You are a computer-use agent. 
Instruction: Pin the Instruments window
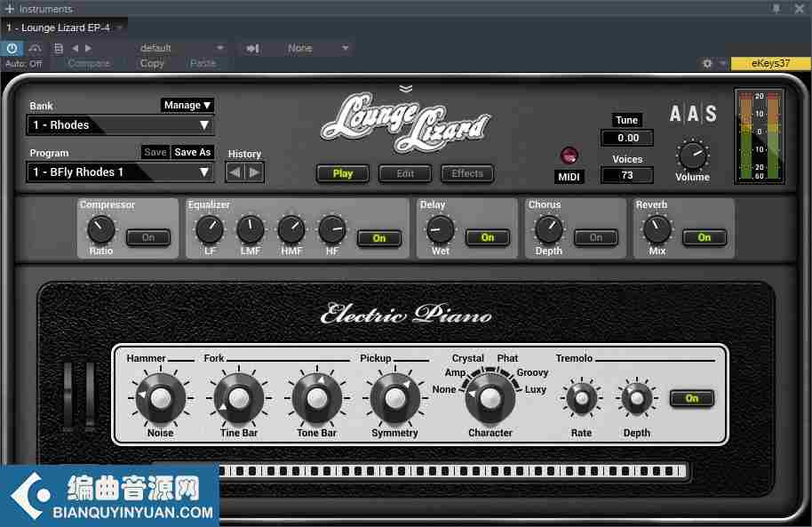776,8
